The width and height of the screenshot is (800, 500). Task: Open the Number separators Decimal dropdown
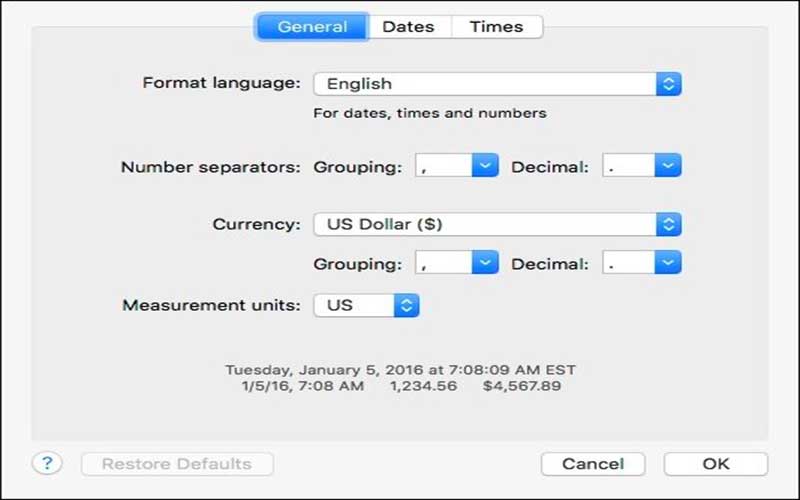(x=641, y=166)
